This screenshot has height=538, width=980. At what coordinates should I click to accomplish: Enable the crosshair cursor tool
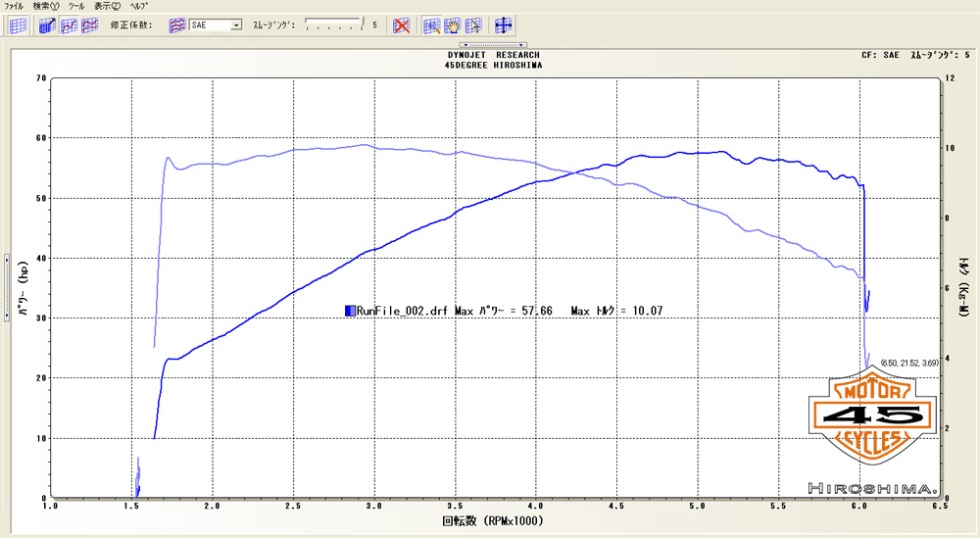(x=503, y=25)
